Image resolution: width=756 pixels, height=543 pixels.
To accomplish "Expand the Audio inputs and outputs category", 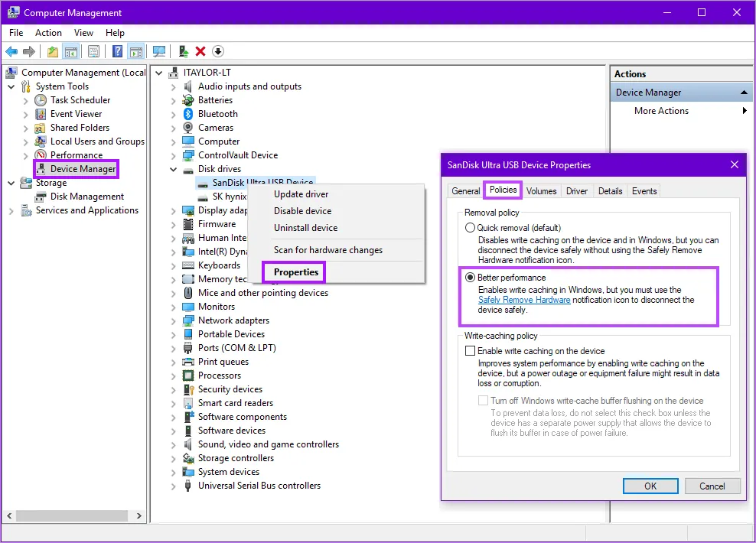I will pyautogui.click(x=174, y=86).
